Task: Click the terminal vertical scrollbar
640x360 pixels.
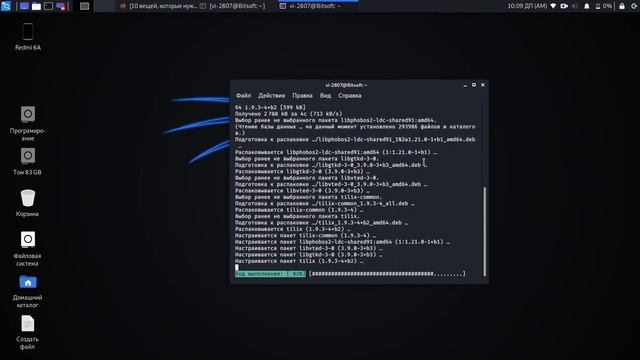Action: 484,231
